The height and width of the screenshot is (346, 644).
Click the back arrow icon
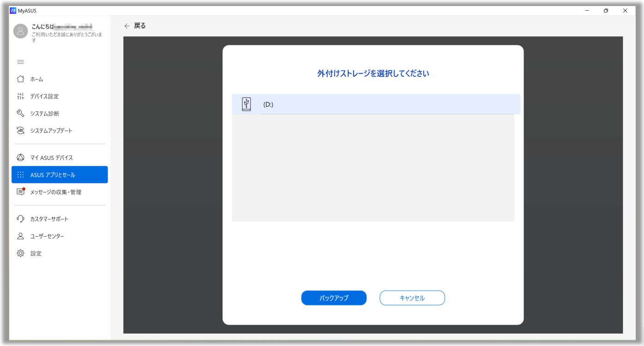(x=127, y=26)
